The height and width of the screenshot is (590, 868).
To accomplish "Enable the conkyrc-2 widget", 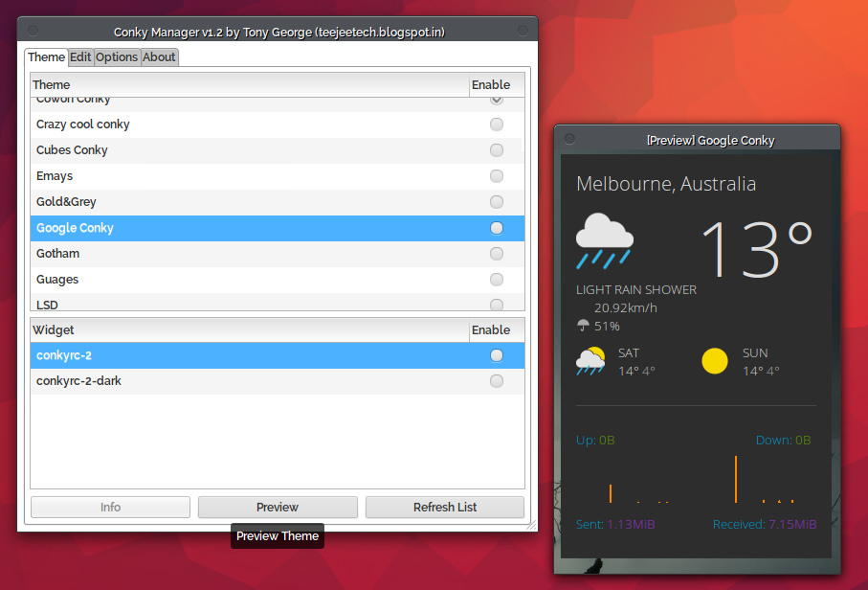I will 496,355.
